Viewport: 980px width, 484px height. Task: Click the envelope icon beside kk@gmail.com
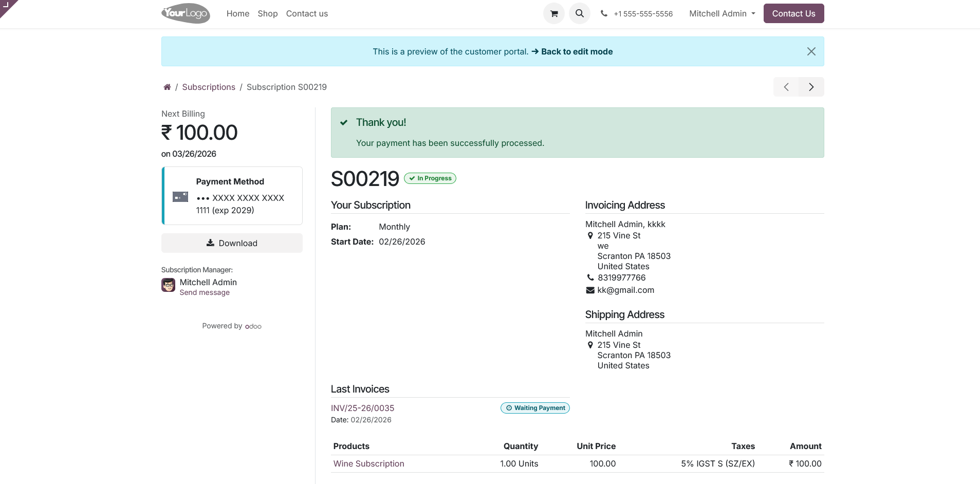[590, 290]
